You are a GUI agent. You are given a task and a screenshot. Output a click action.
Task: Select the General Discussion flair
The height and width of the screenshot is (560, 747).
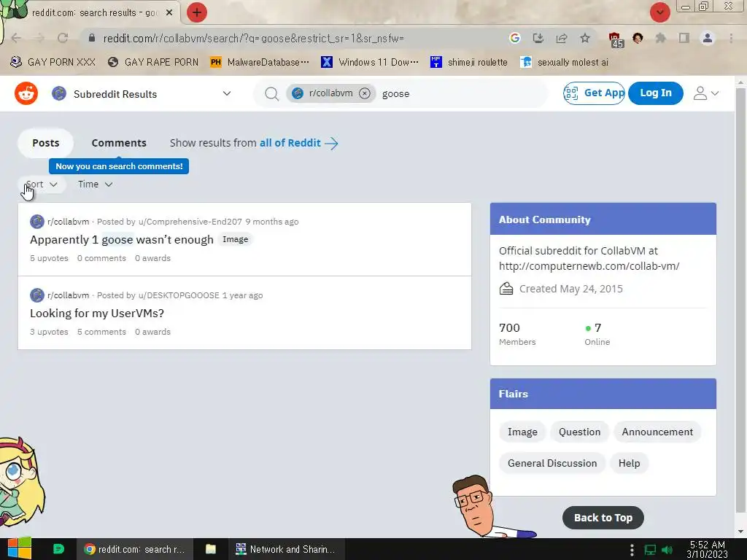[552, 463]
